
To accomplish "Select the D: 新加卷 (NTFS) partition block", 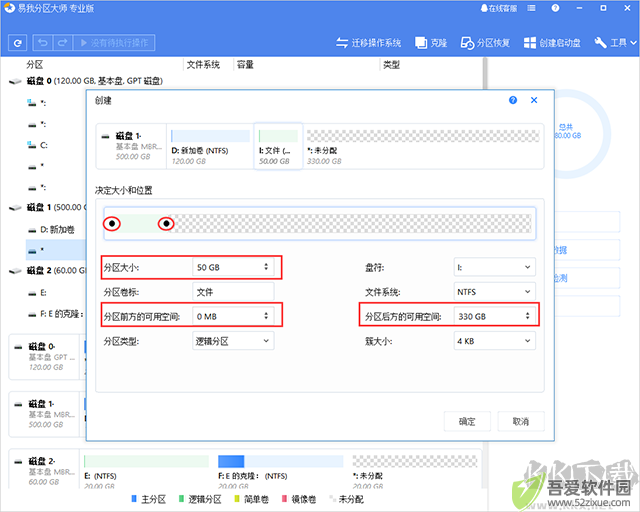I will [x=210, y=147].
